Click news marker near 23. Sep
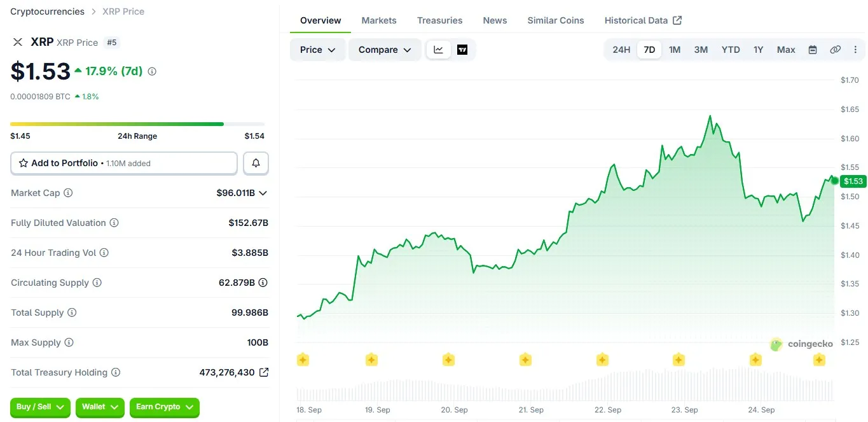This screenshot has width=868, height=422. point(679,360)
